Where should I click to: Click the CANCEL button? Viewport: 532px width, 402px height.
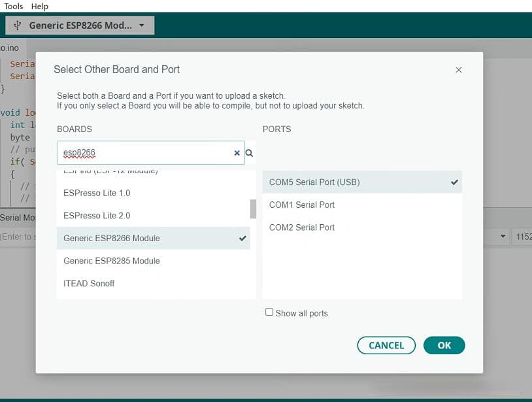[386, 345]
